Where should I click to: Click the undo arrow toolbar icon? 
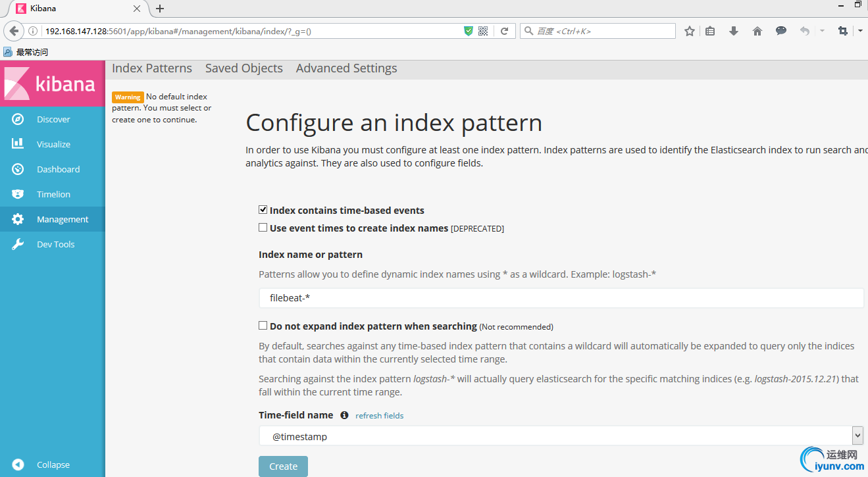804,31
